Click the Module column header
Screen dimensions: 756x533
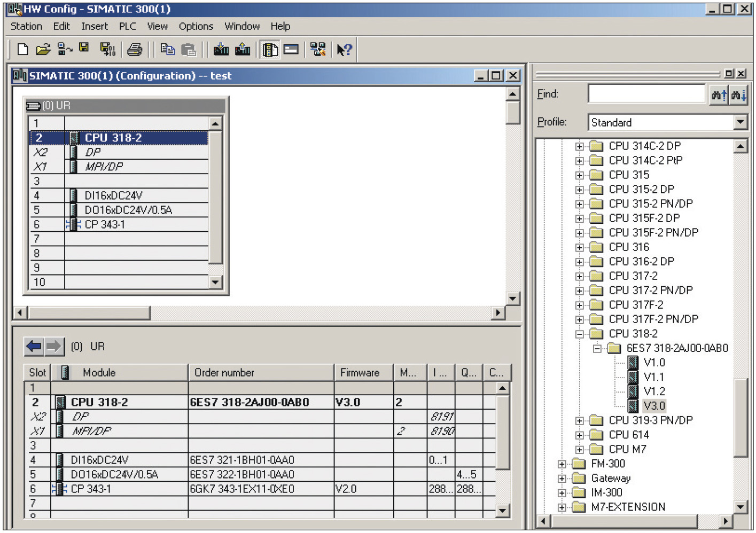point(119,372)
